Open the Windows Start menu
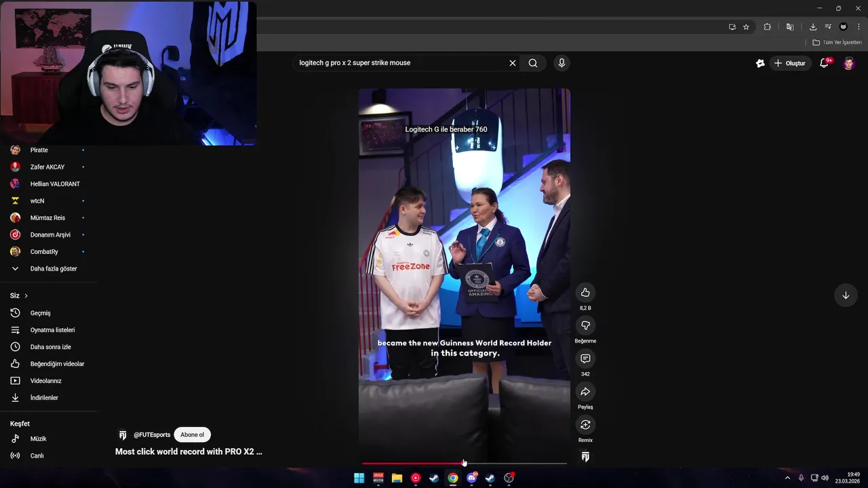 [x=359, y=478]
